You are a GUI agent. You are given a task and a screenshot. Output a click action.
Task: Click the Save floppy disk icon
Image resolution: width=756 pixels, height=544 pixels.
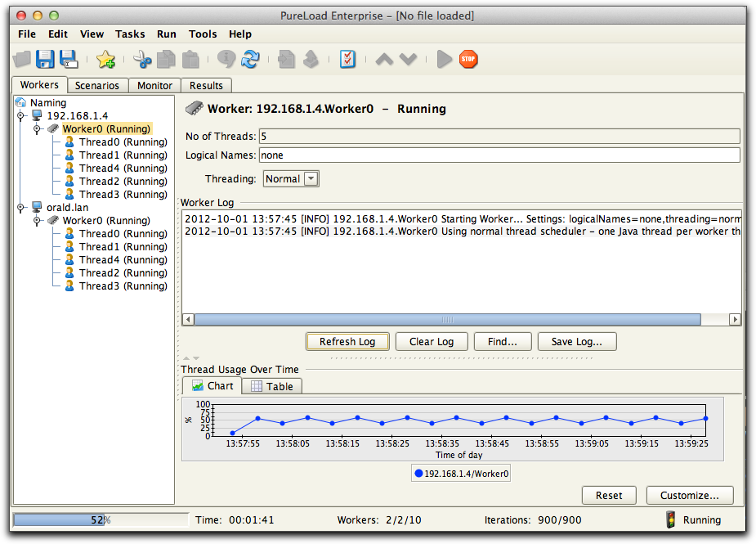(45, 59)
